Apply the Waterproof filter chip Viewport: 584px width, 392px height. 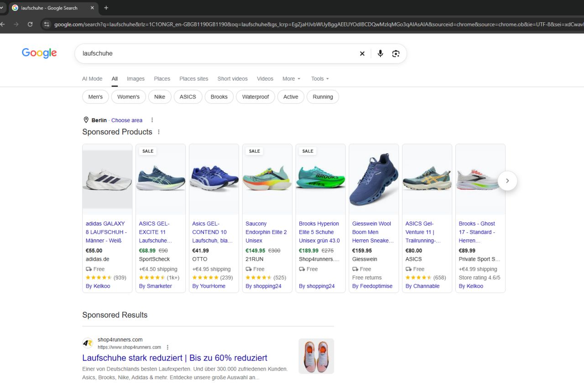(255, 97)
